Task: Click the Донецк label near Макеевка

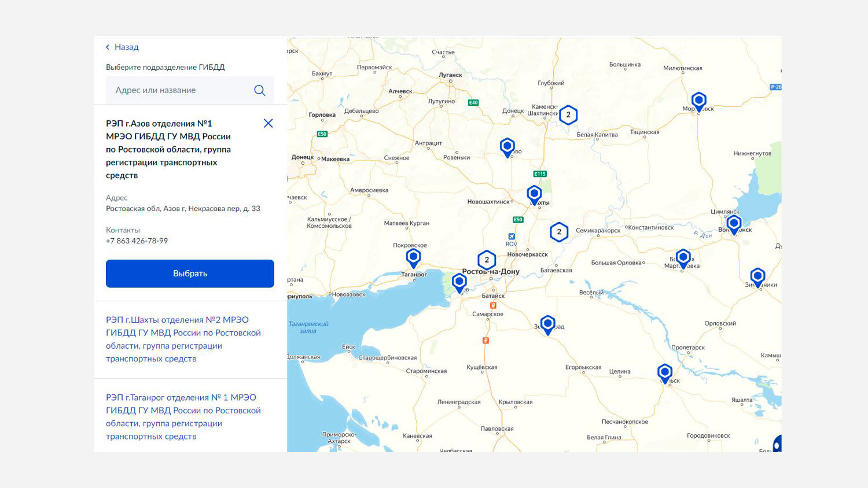Action: pos(303,157)
